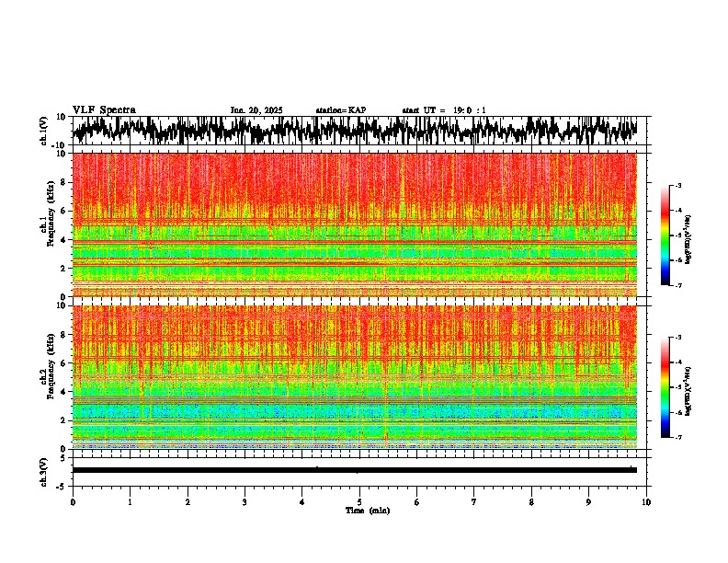Click the -10 tick on ch.1(V) axis
The height and width of the screenshot is (563, 728).
(60, 145)
